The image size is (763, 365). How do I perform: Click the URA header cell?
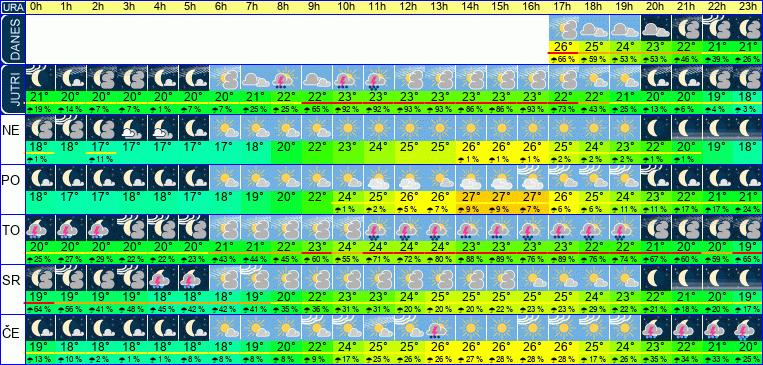pos(12,7)
